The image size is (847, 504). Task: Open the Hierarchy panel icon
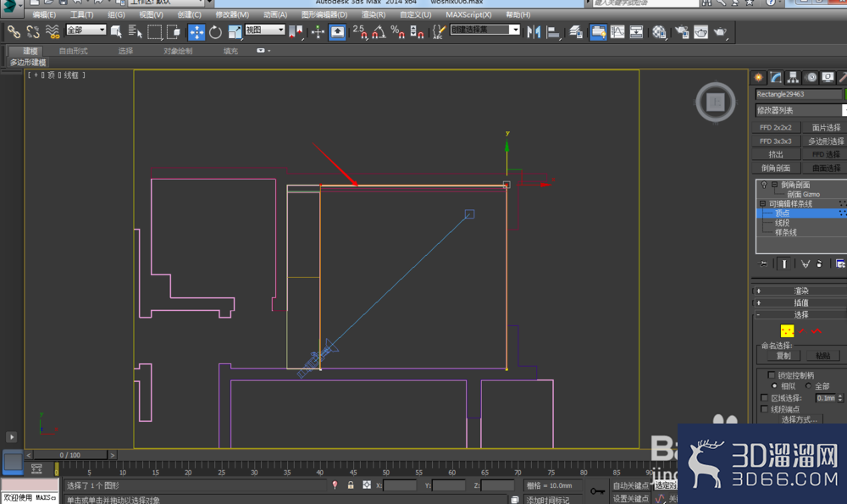coord(793,77)
